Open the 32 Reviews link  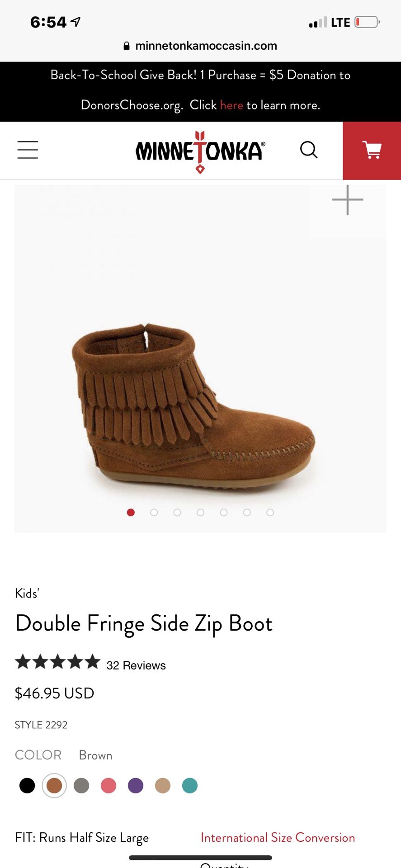136,665
